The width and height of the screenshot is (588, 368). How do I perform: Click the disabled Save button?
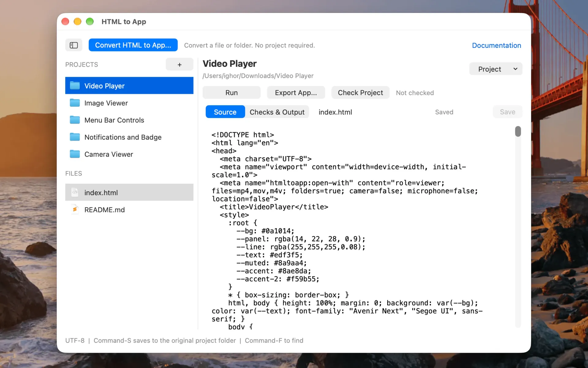coord(507,112)
